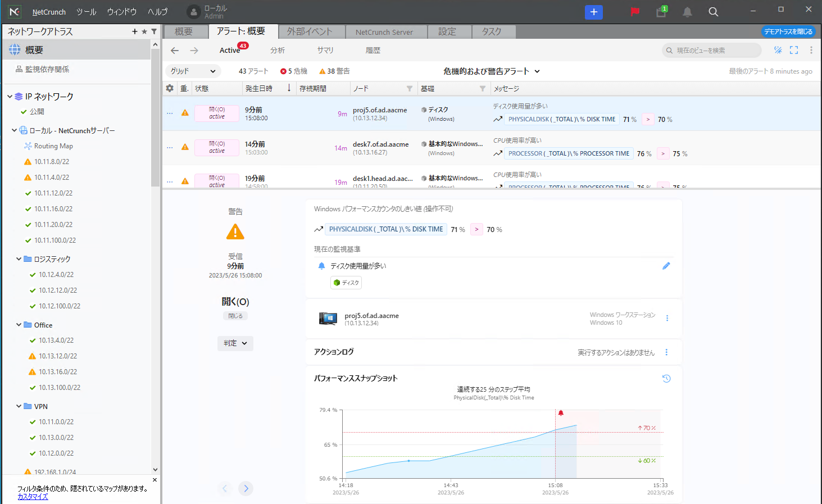This screenshot has height=504, width=822.
Task: Edit the ディスク使用量が多い alert rule pencil
Action: pos(666,266)
